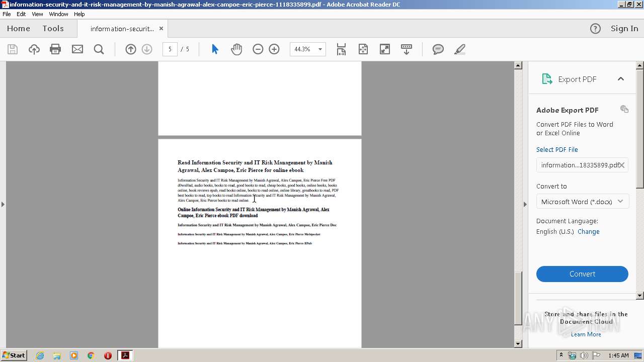Switch to the Tools tab
Screen dimensions: 644x362
(x=53, y=29)
